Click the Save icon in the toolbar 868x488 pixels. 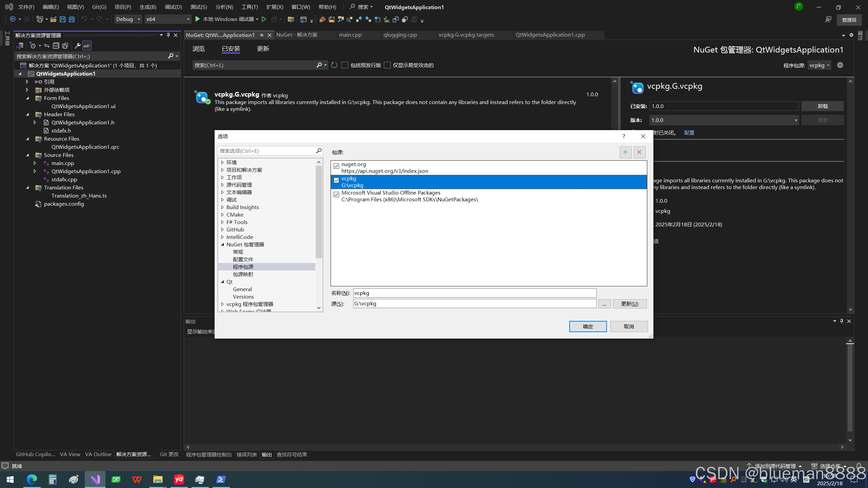coord(62,19)
